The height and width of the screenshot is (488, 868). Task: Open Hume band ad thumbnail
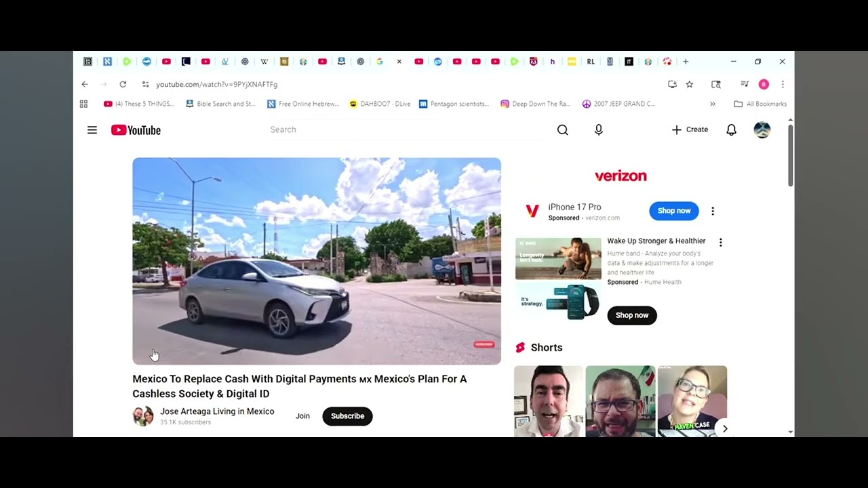pos(558,279)
